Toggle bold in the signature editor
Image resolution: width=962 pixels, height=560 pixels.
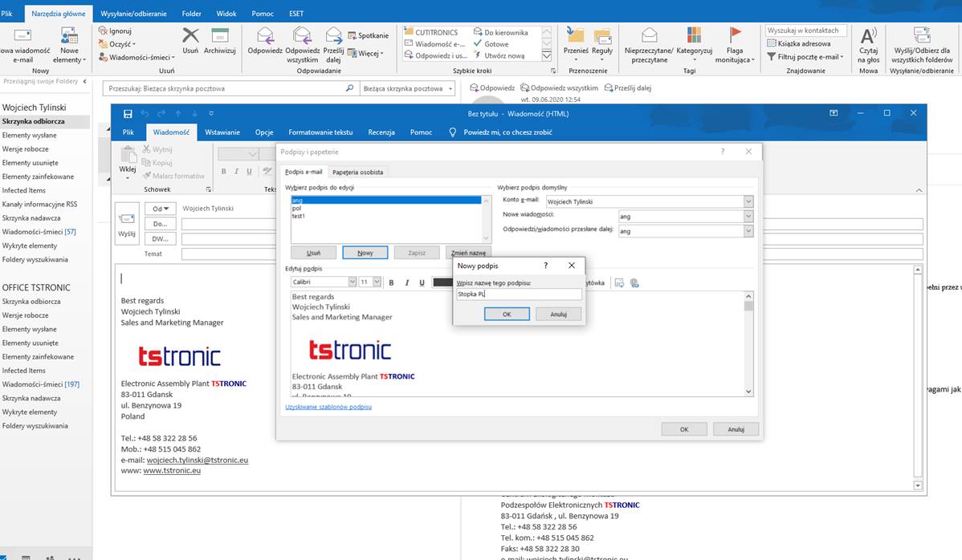[391, 282]
